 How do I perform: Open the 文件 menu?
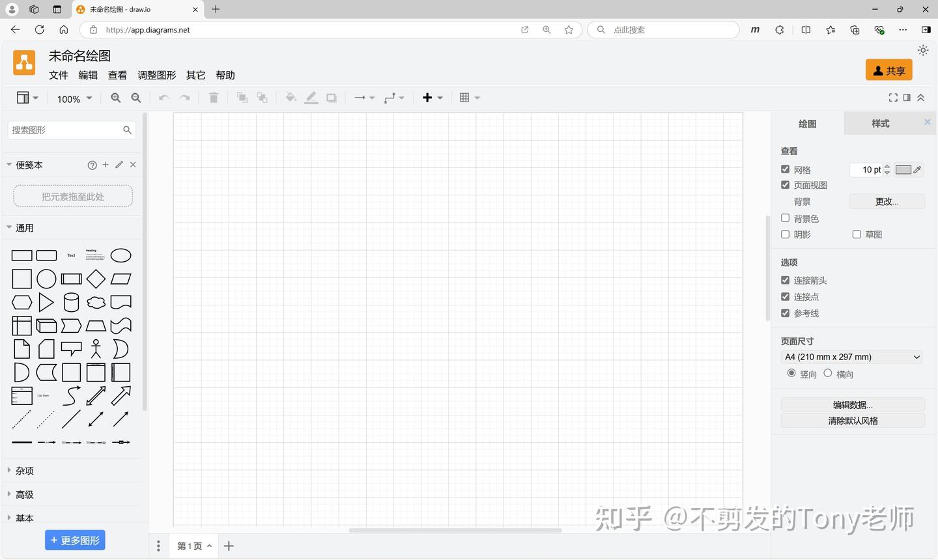58,75
